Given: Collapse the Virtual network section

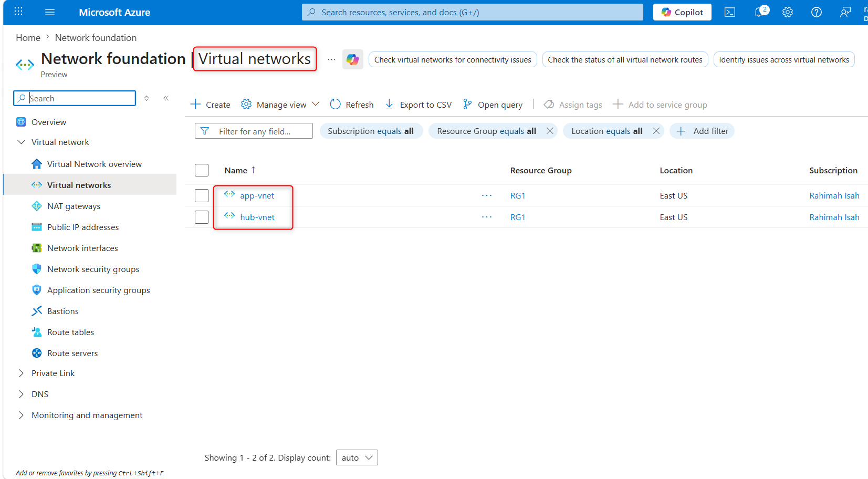Looking at the screenshot, I should 22,142.
